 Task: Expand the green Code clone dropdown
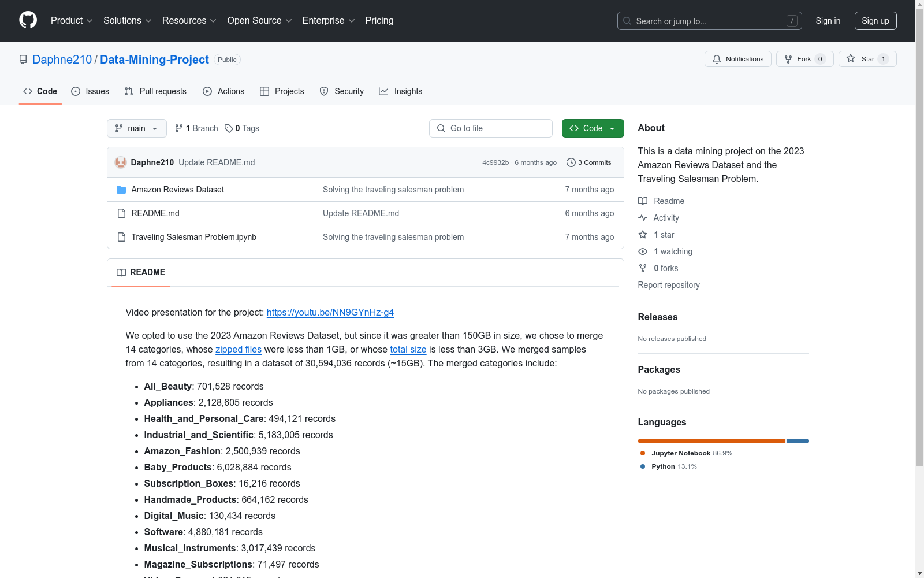[x=593, y=128]
